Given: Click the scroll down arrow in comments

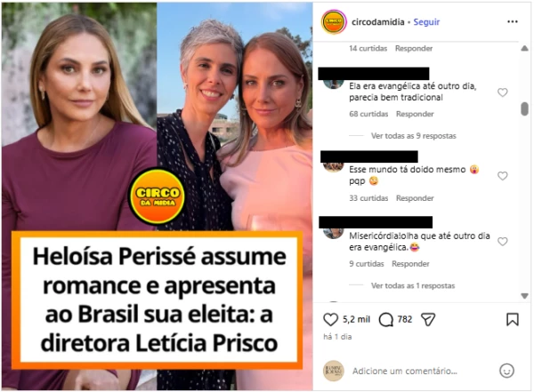Looking at the screenshot, I should (x=524, y=296).
